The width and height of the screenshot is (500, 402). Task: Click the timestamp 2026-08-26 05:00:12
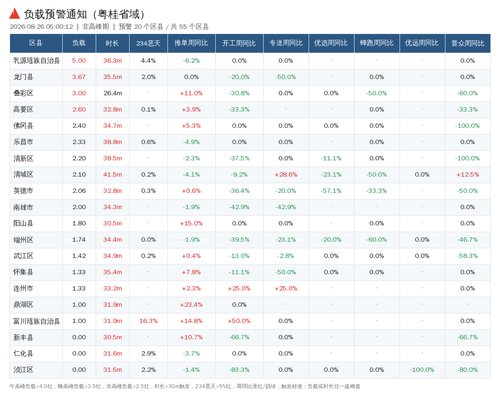[41, 27]
